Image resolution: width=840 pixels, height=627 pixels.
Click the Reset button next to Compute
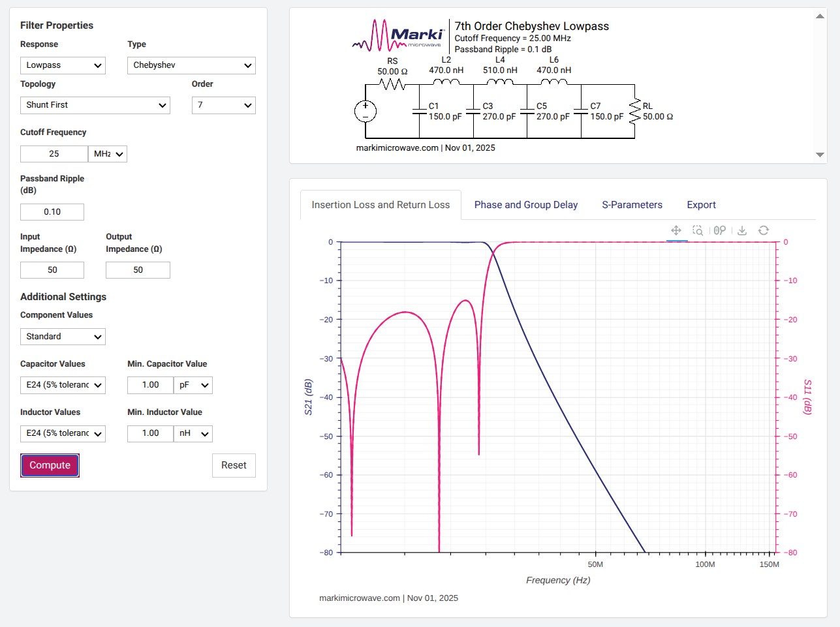click(x=234, y=465)
